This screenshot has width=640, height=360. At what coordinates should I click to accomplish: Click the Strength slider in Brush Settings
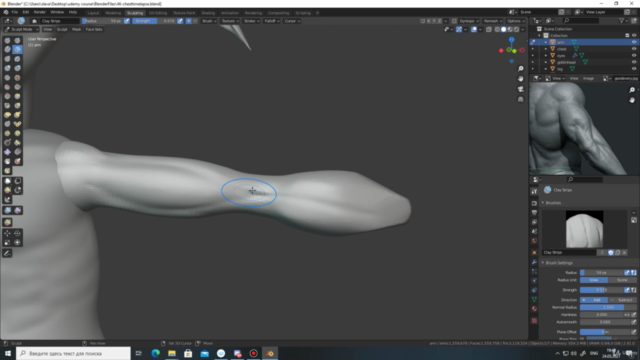coord(602,290)
